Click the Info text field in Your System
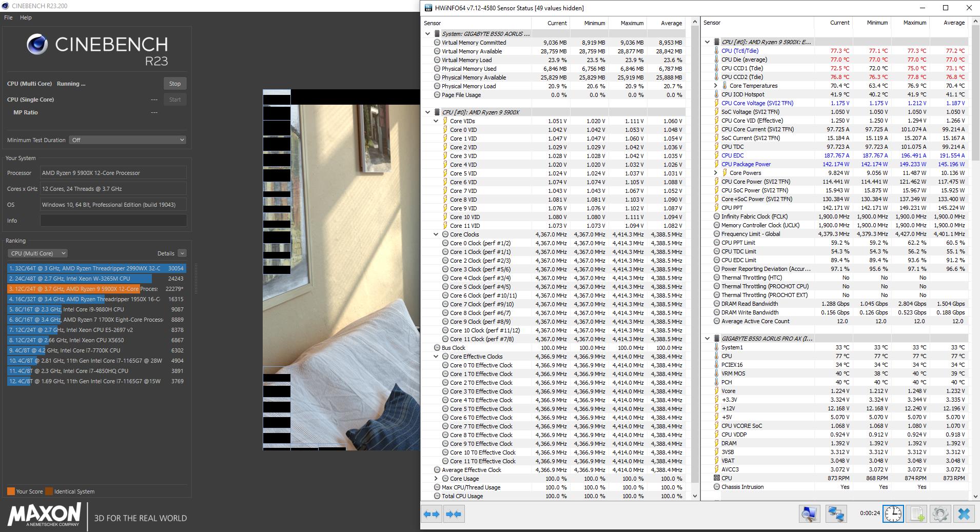 coord(113,221)
